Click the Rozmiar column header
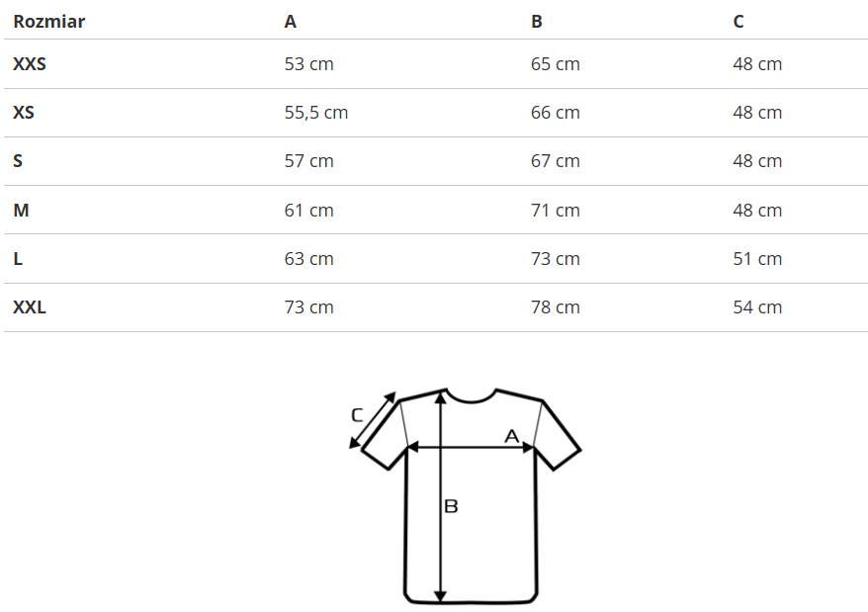The image size is (868, 612). pos(48,21)
